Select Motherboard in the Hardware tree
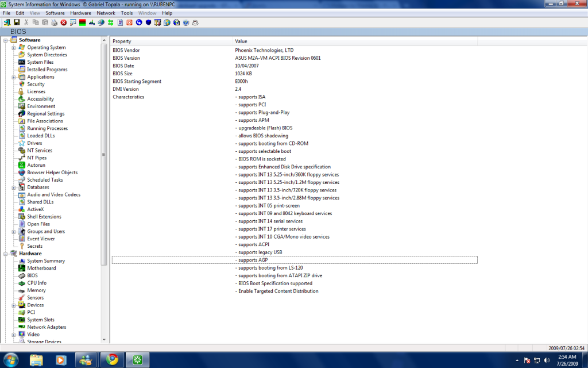Viewport: 588px width, 368px height. tap(41, 268)
